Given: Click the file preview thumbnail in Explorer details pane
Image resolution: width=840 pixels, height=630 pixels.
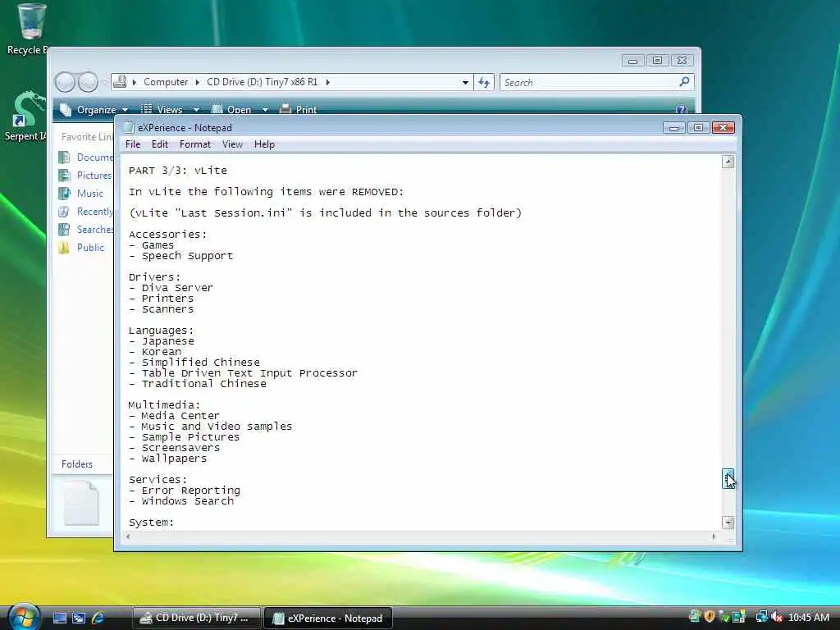Looking at the screenshot, I should (81, 503).
